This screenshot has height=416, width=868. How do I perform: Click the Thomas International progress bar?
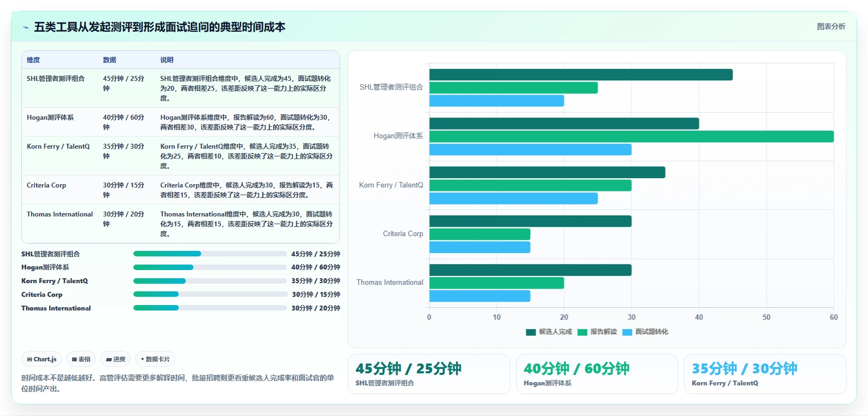pyautogui.click(x=210, y=308)
